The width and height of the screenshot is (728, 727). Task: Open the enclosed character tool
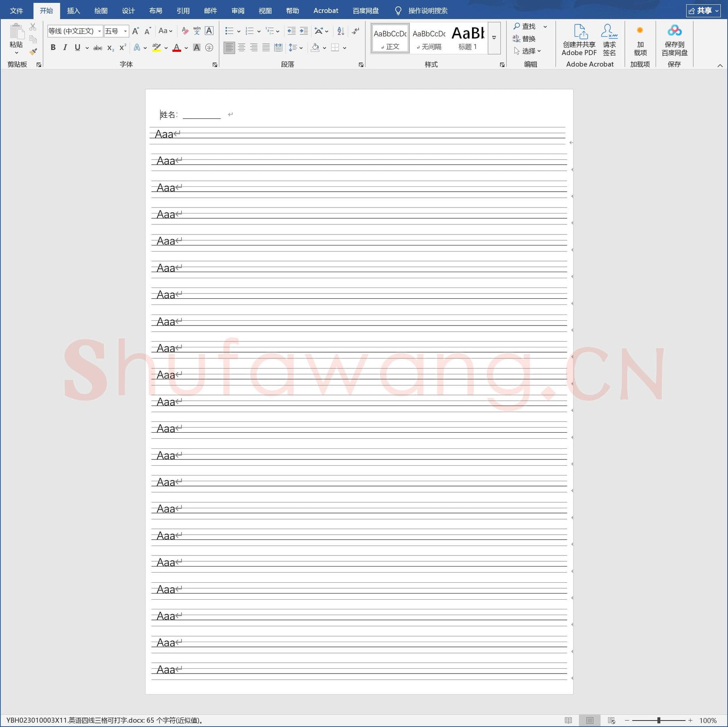[x=209, y=47]
